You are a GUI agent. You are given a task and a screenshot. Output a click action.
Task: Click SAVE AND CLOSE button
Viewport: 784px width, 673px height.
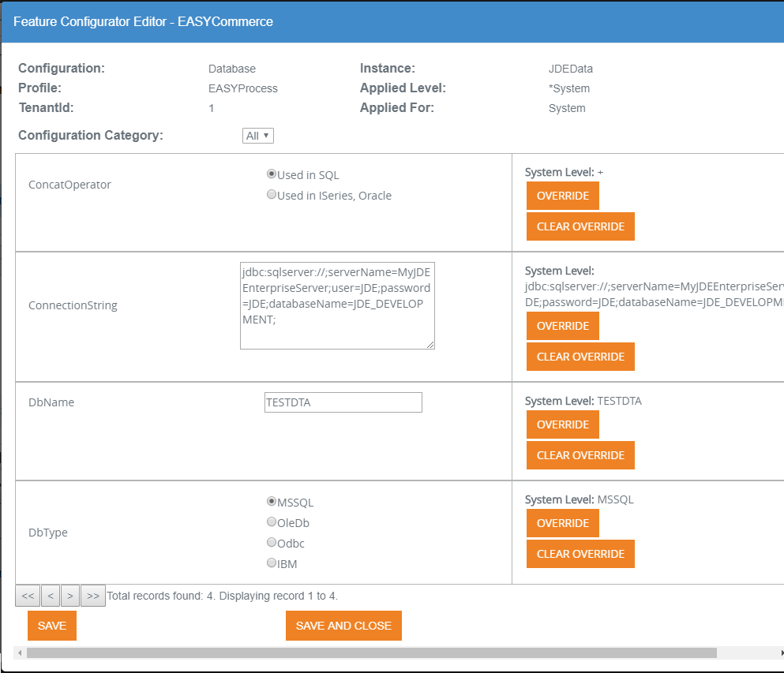tap(343, 626)
